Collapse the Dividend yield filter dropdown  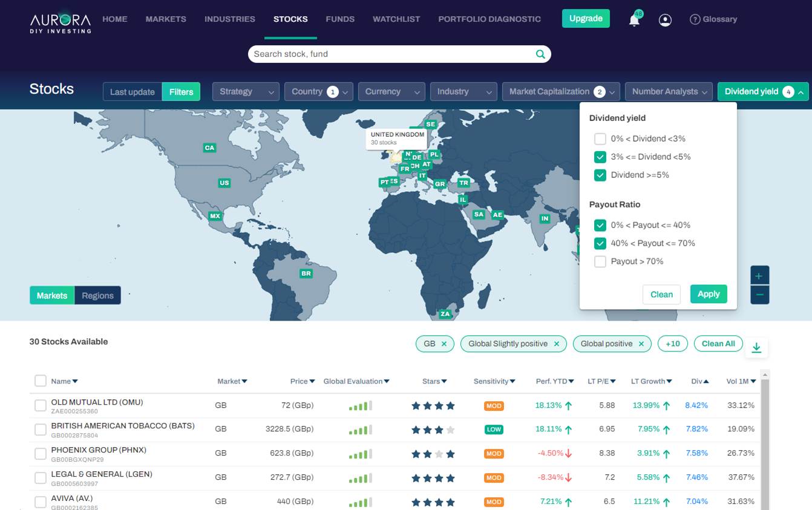[763, 91]
